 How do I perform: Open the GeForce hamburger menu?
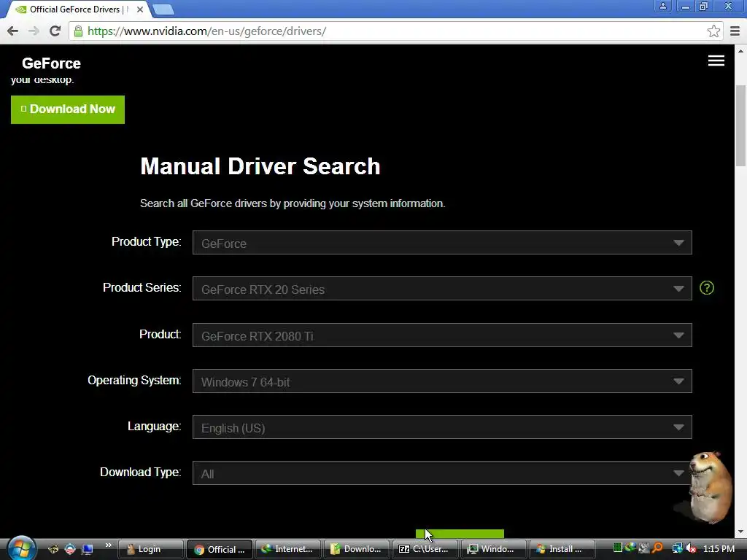point(716,61)
